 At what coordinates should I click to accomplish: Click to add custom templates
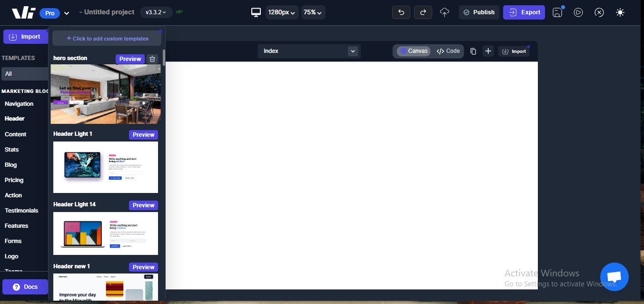point(107,39)
